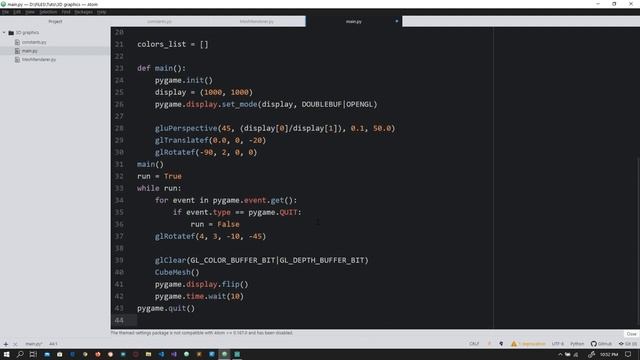Open Windows notification center

pyautogui.click(x=628, y=354)
